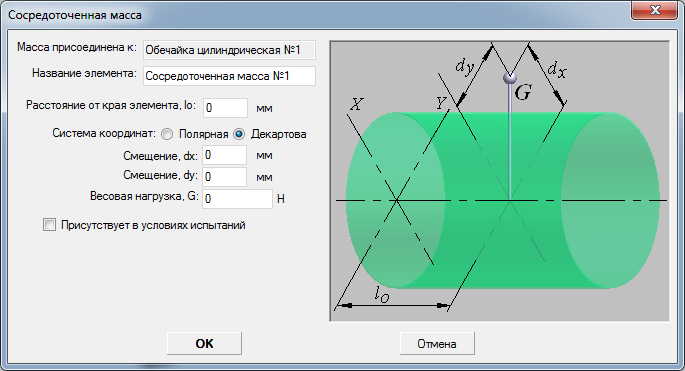The image size is (685, 371).
Task: Click the Весовая нагрузка G input field
Action: point(237,199)
